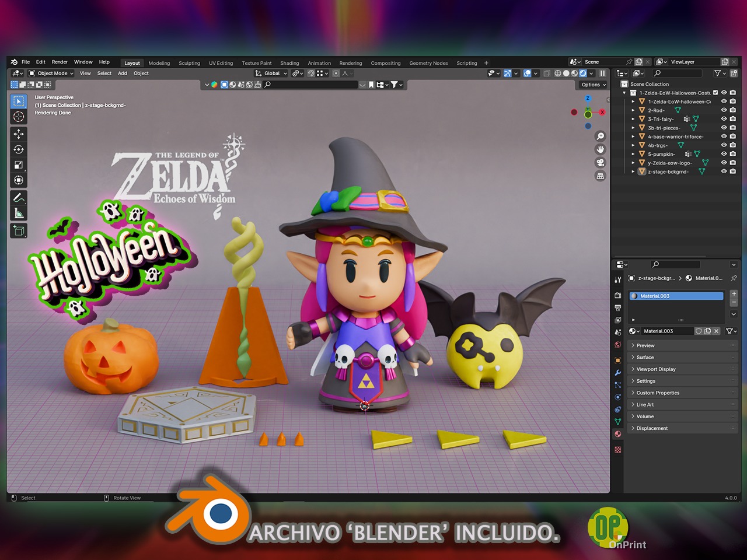747x560 pixels.
Task: Remove material slot with minus button
Action: [x=734, y=303]
